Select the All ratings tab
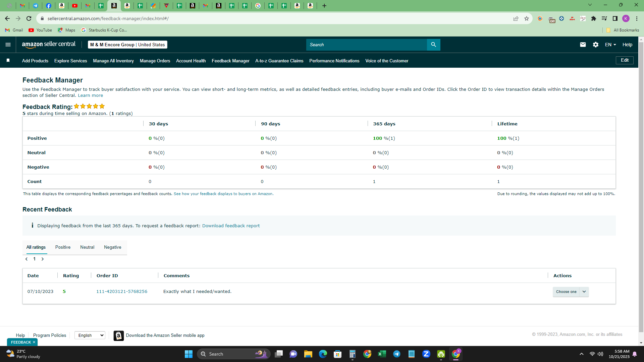This screenshot has width=644, height=362. pyautogui.click(x=36, y=247)
